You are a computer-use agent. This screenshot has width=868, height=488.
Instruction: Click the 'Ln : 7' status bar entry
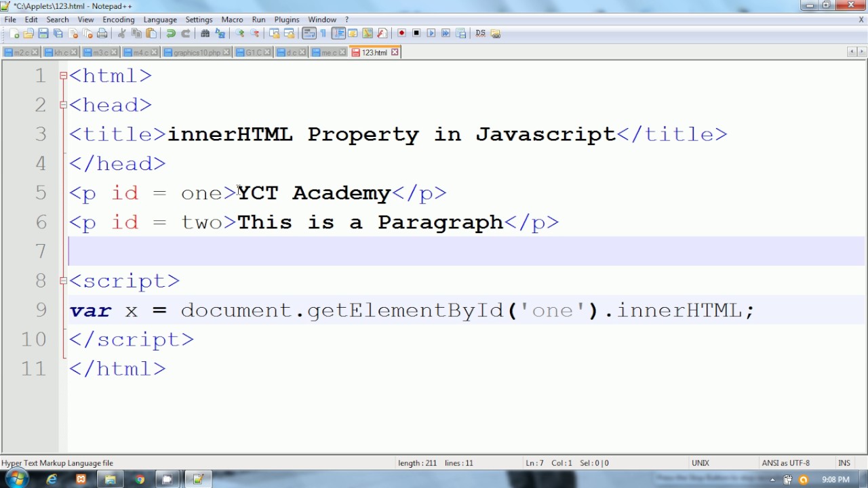click(535, 463)
